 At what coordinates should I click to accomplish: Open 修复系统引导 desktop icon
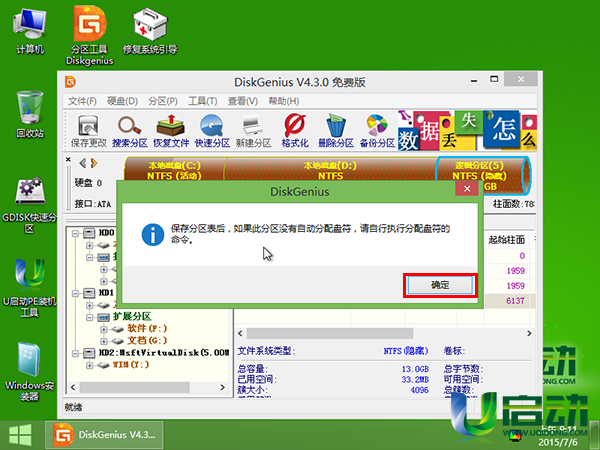click(150, 32)
